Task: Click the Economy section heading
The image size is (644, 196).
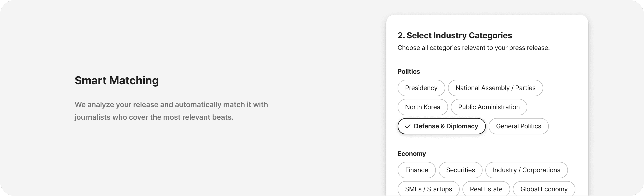Action: pos(412,154)
